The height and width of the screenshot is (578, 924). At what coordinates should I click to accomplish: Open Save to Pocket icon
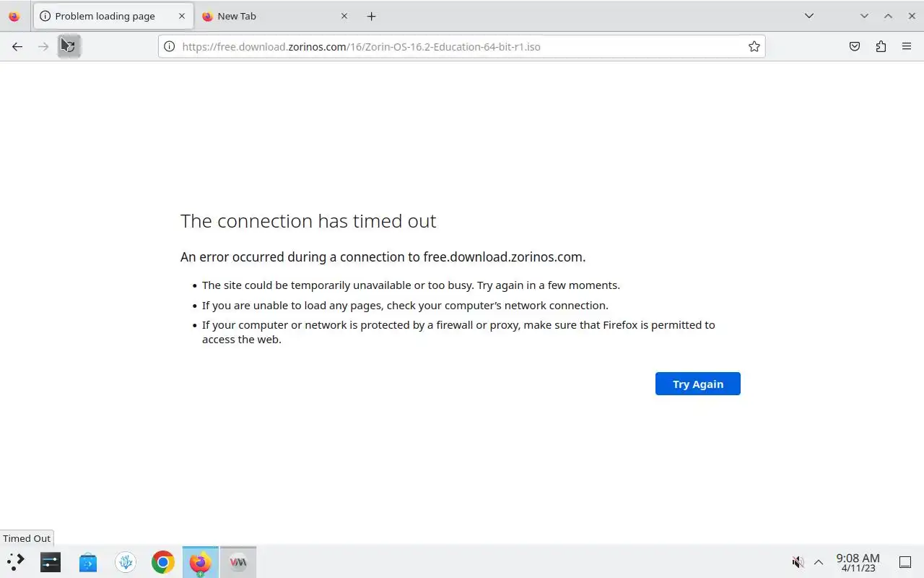point(855,46)
